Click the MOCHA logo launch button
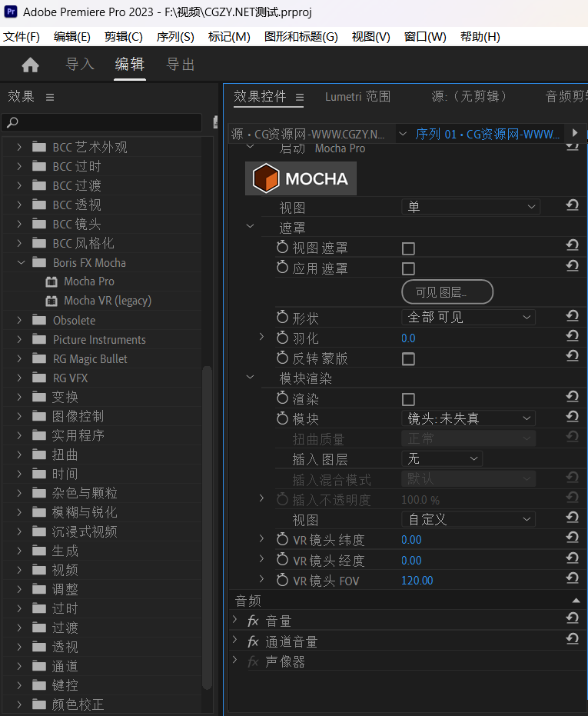 [x=301, y=178]
